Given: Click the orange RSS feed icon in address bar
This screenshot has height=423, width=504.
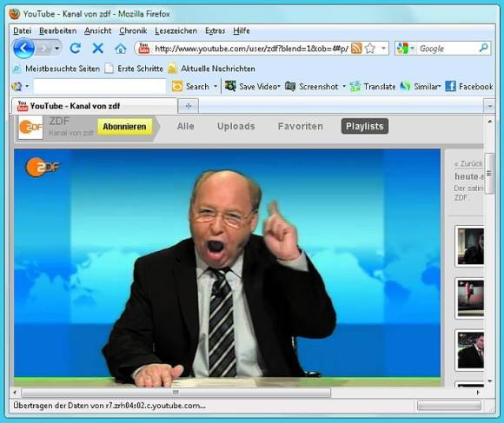Looking at the screenshot, I should coord(356,49).
